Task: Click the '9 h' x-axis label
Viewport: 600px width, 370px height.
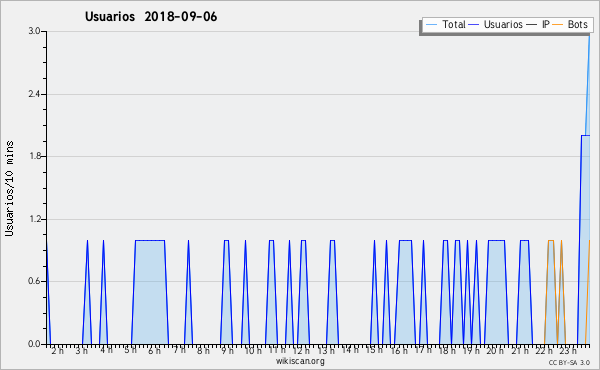Action: [227, 351]
